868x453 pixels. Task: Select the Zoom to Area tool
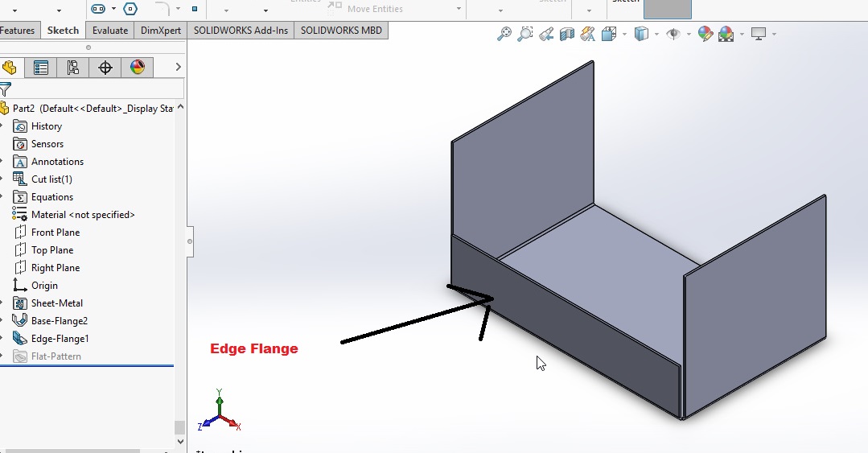coord(525,34)
